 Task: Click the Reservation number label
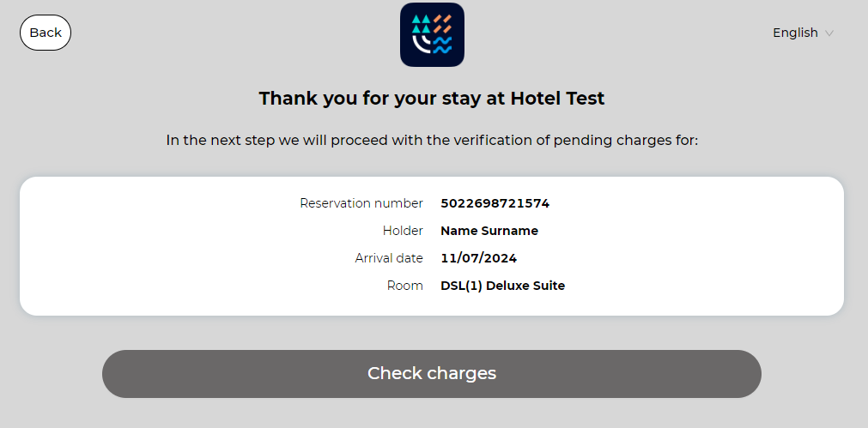361,203
